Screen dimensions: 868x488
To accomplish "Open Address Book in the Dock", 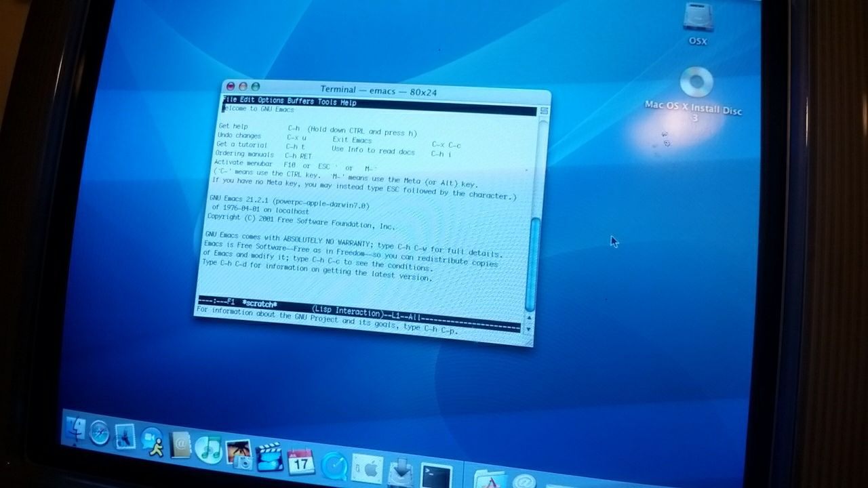I will [180, 445].
